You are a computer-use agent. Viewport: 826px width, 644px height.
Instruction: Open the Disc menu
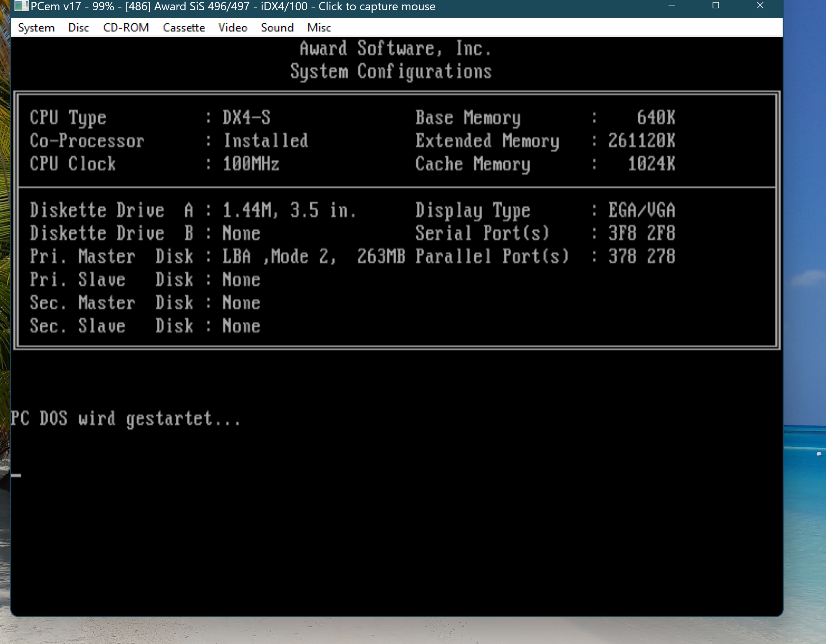79,28
